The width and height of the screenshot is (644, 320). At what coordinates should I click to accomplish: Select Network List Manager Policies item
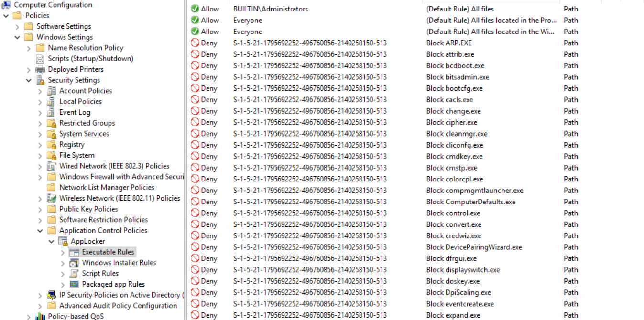(107, 187)
